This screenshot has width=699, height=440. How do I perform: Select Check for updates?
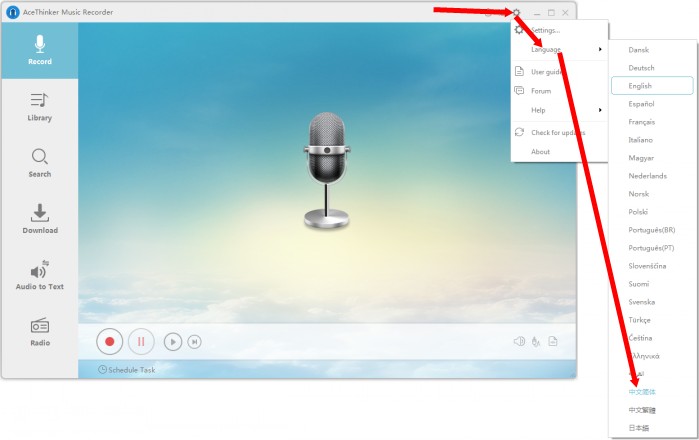559,132
